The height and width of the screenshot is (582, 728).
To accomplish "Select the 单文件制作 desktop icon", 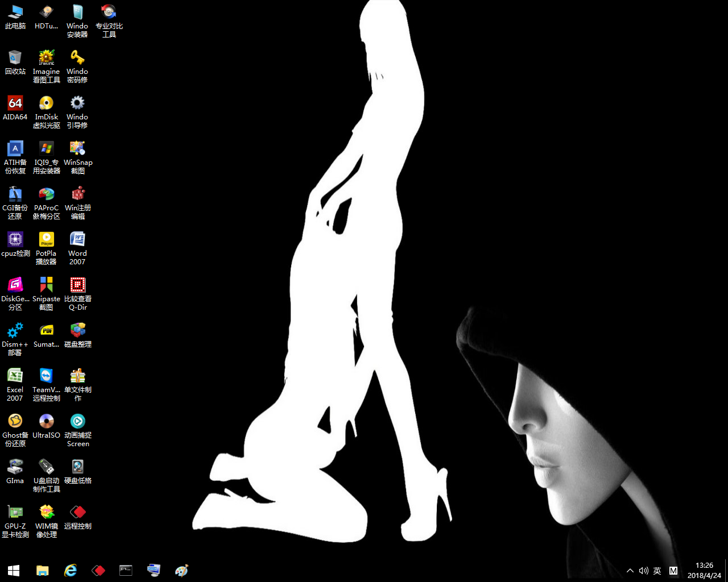I will (x=77, y=385).
